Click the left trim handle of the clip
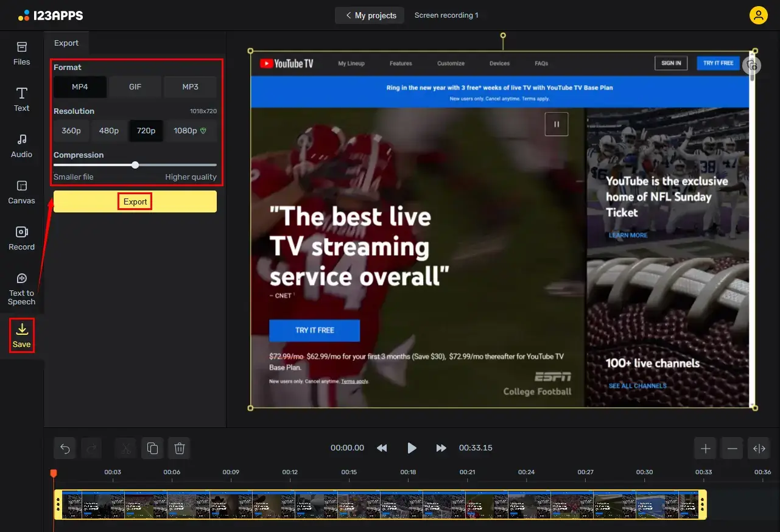 click(58, 505)
